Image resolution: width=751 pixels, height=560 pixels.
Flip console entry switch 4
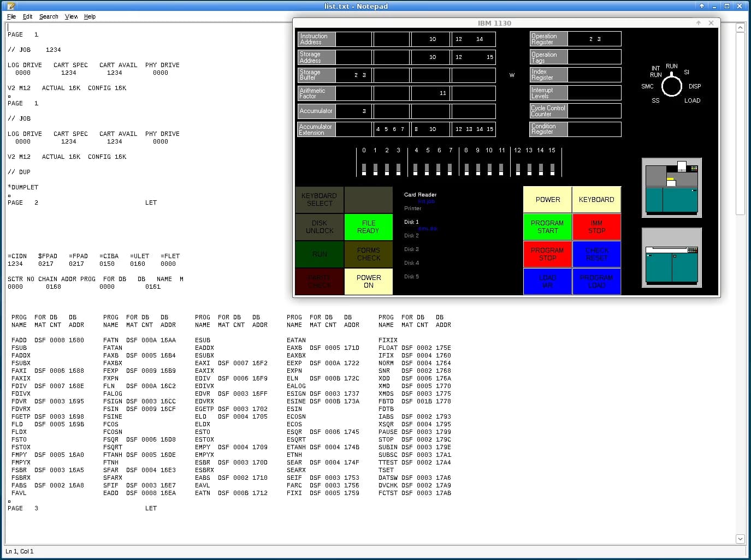coord(416,169)
